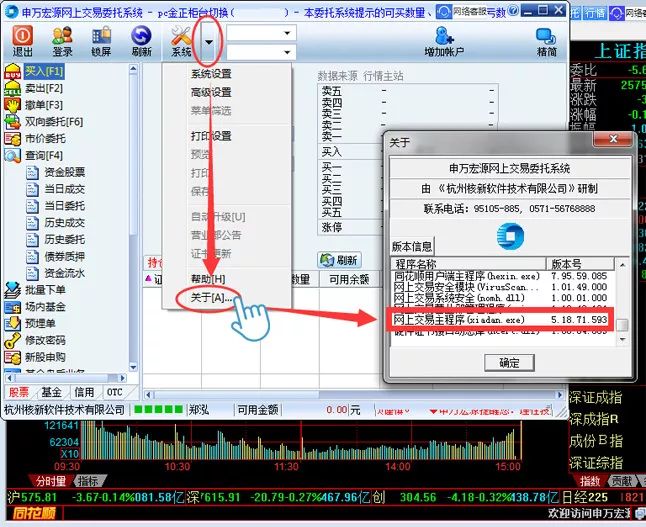Open 新股申购 entry
Screen dimensions: 646x527
[x=45, y=357]
